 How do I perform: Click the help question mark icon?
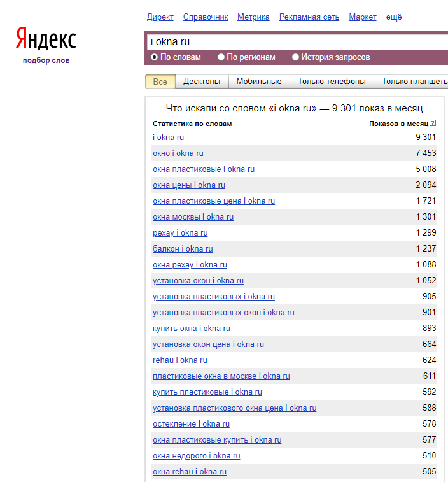(433, 124)
